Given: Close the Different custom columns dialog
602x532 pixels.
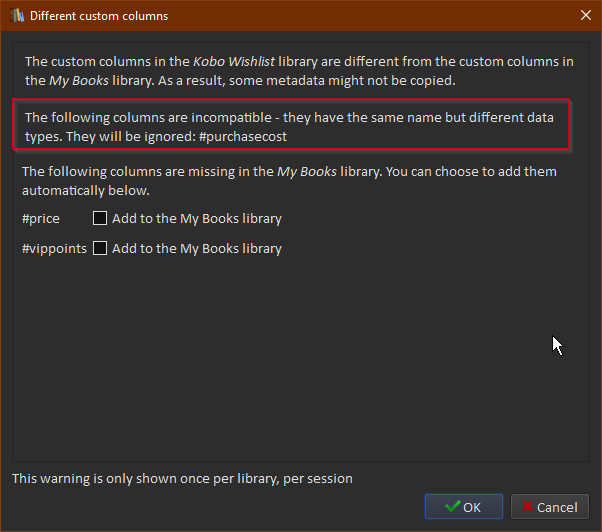Looking at the screenshot, I should 585,16.
